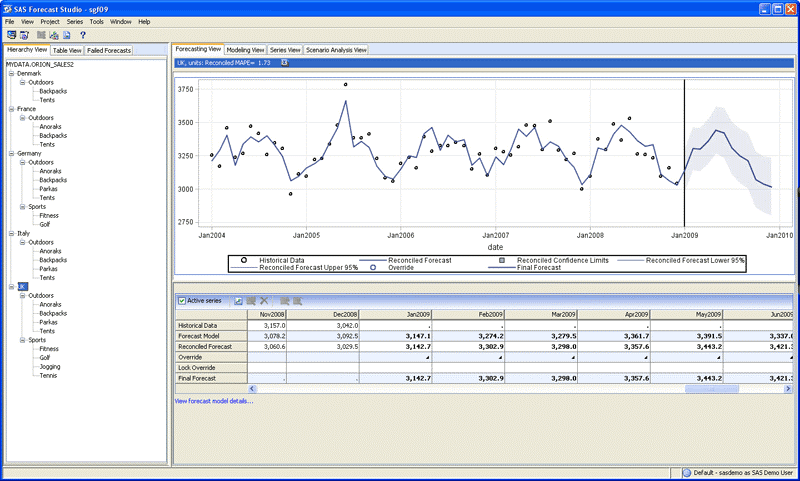Screen dimensions: 800x481
Task: Open the Failed Forecasts tab
Action: pos(108,50)
